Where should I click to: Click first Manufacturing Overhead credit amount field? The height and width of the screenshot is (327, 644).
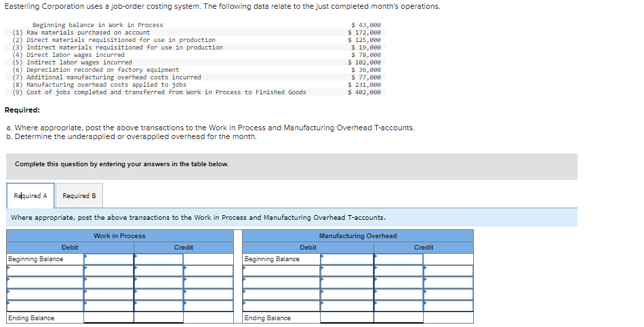tap(448, 271)
